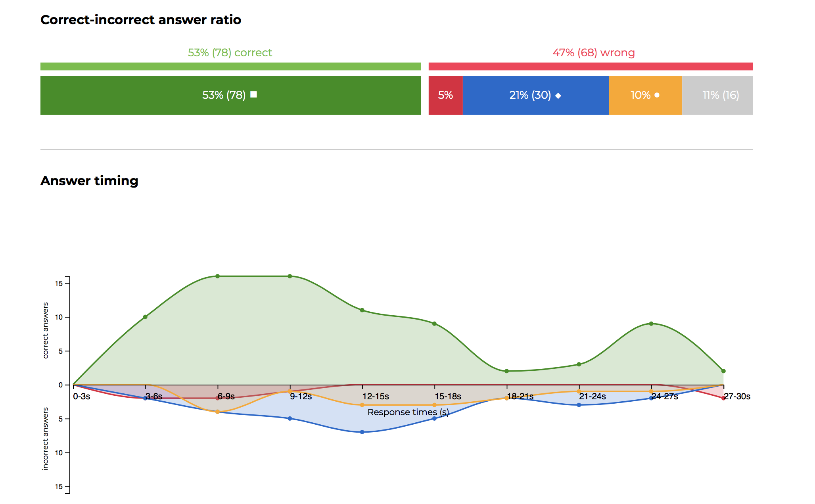Viewport: 815px width, 504px height.
Task: Click the white square icon in green bar
Action: 254,94
